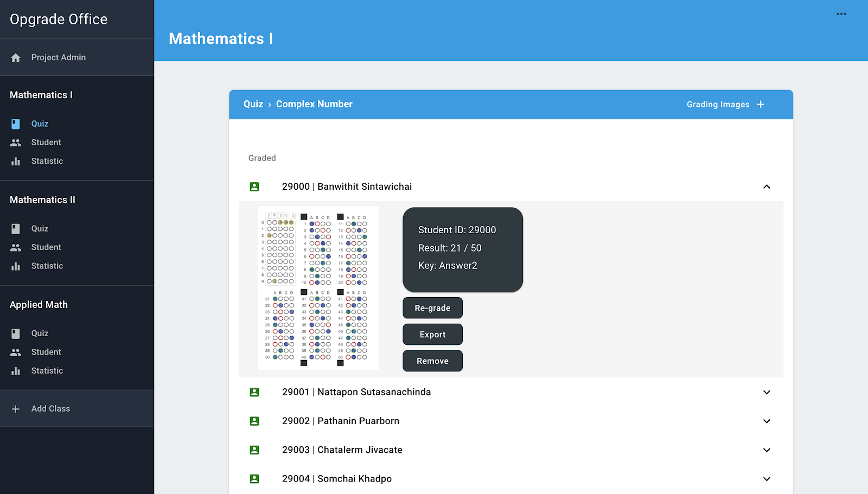Expand the 29004 Somchai Khadpo row

pyautogui.click(x=766, y=479)
